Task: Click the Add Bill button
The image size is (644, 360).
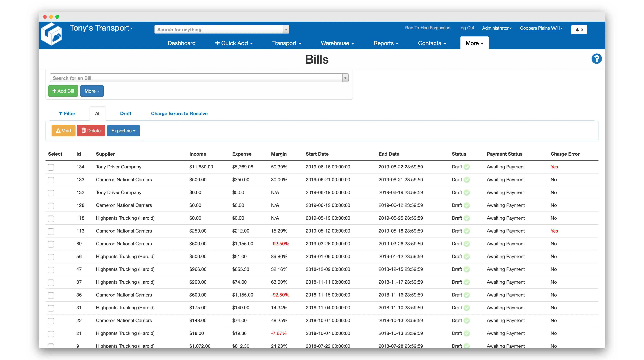Action: pos(63,91)
